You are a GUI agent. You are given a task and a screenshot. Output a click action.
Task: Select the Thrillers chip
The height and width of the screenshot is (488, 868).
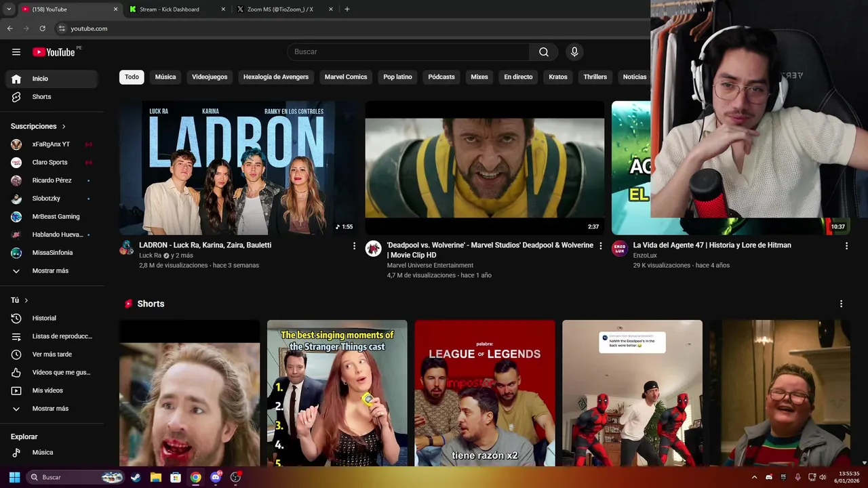click(595, 77)
